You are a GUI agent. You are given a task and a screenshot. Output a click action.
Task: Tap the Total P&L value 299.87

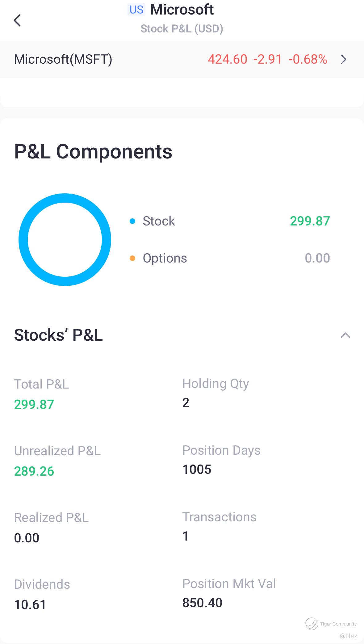(34, 404)
